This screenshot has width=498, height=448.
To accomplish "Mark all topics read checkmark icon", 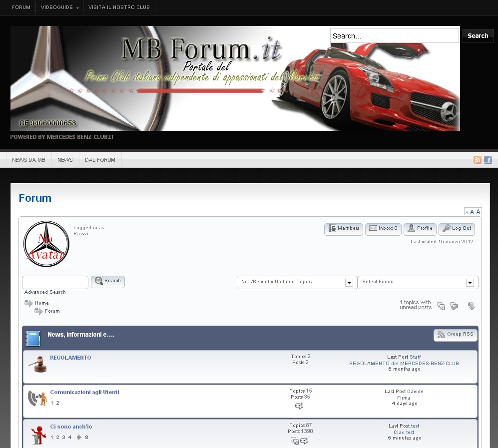I will coord(454,306).
